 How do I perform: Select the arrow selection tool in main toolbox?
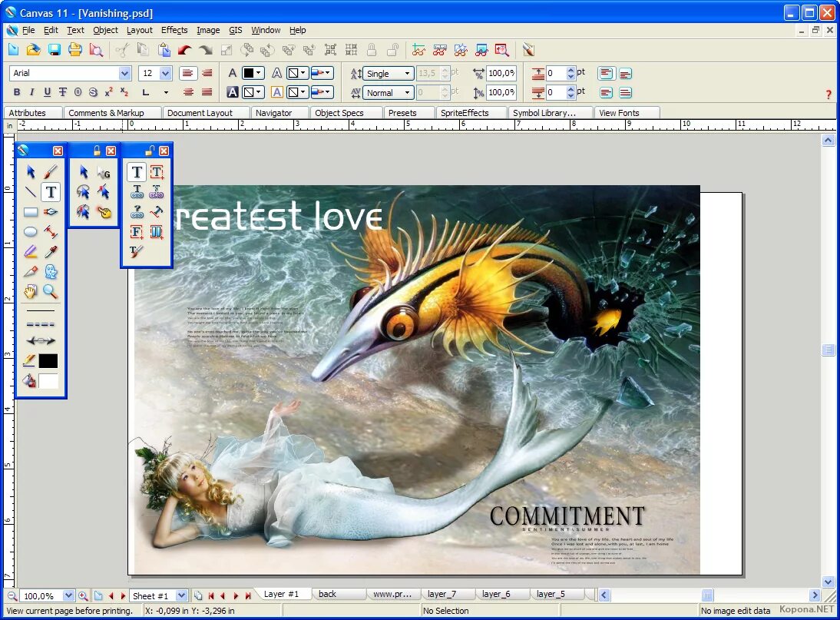tap(31, 171)
